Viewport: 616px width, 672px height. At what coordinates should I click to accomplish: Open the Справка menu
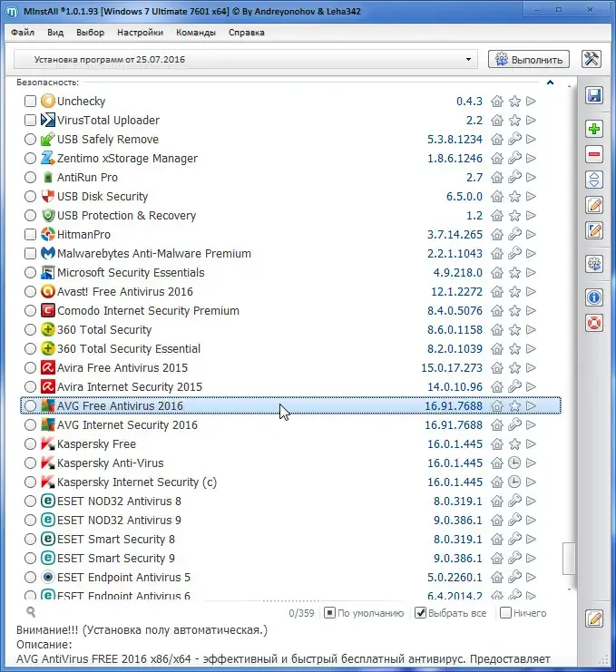pos(247,33)
